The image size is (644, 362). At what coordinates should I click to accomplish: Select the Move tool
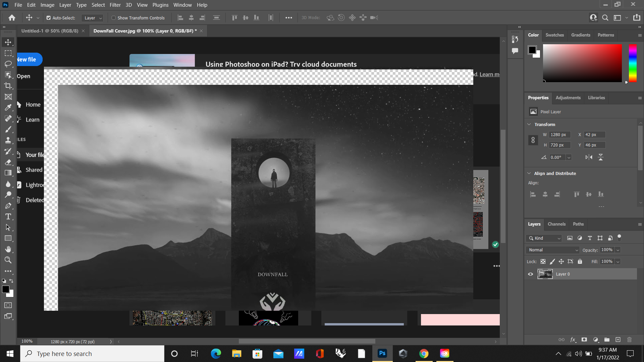coord(8,42)
